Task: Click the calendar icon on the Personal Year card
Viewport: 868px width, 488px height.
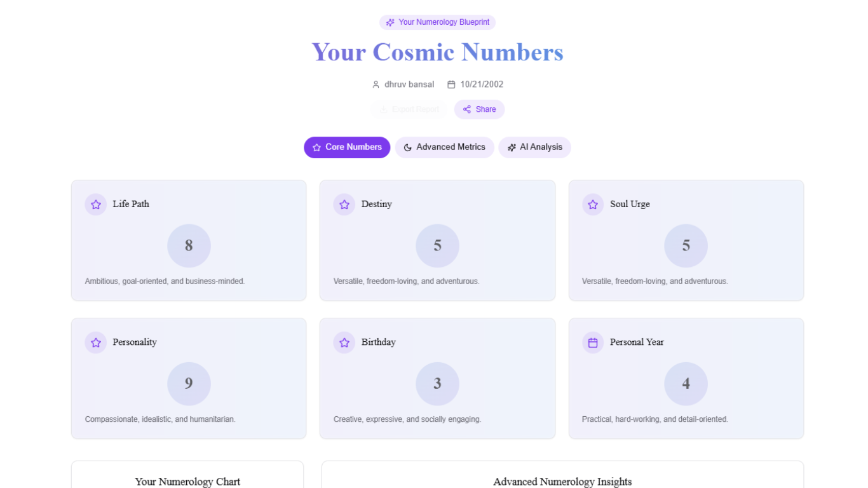Action: (x=593, y=342)
